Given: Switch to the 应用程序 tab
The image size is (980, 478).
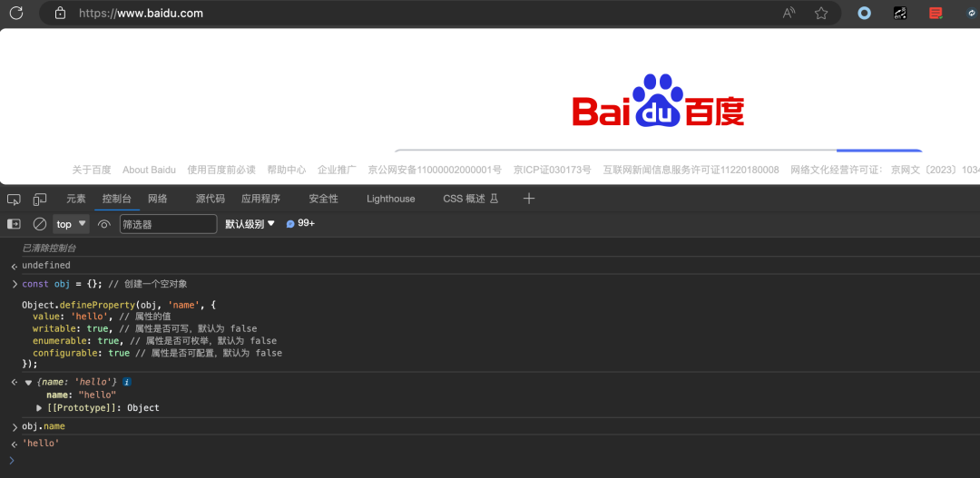Looking at the screenshot, I should [260, 199].
